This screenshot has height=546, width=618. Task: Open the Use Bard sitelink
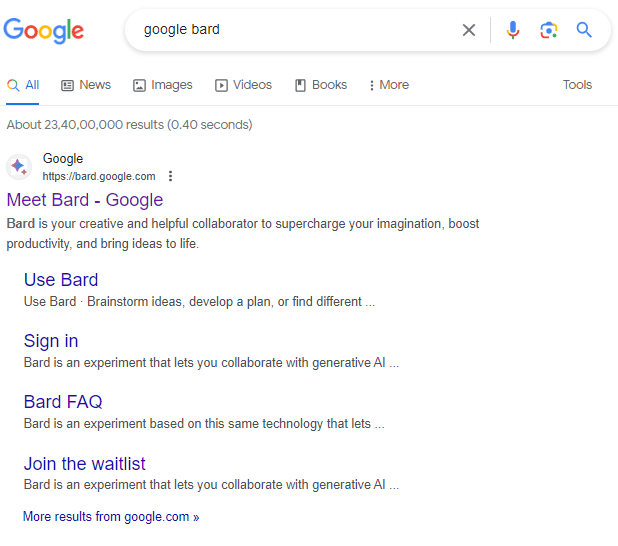pyautogui.click(x=61, y=280)
